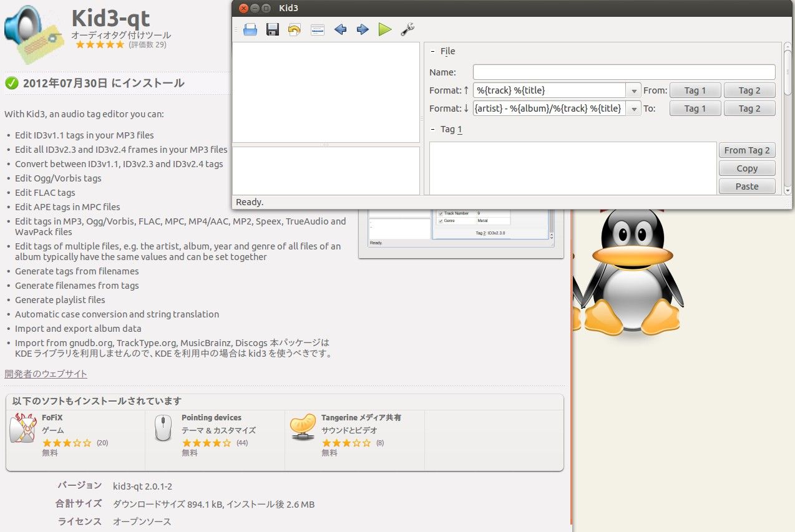Collapse the Tag 1 section
This screenshot has height=532, width=795.
[x=433, y=129]
